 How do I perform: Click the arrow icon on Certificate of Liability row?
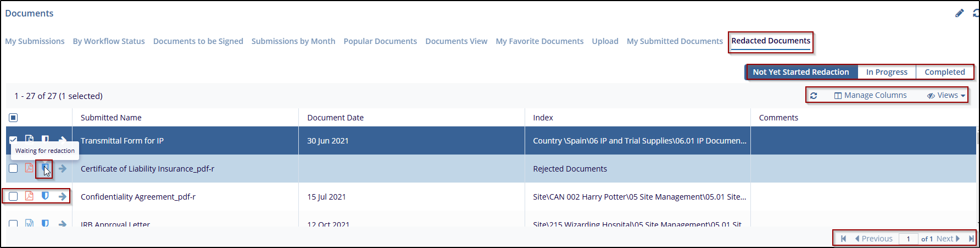pos(63,168)
